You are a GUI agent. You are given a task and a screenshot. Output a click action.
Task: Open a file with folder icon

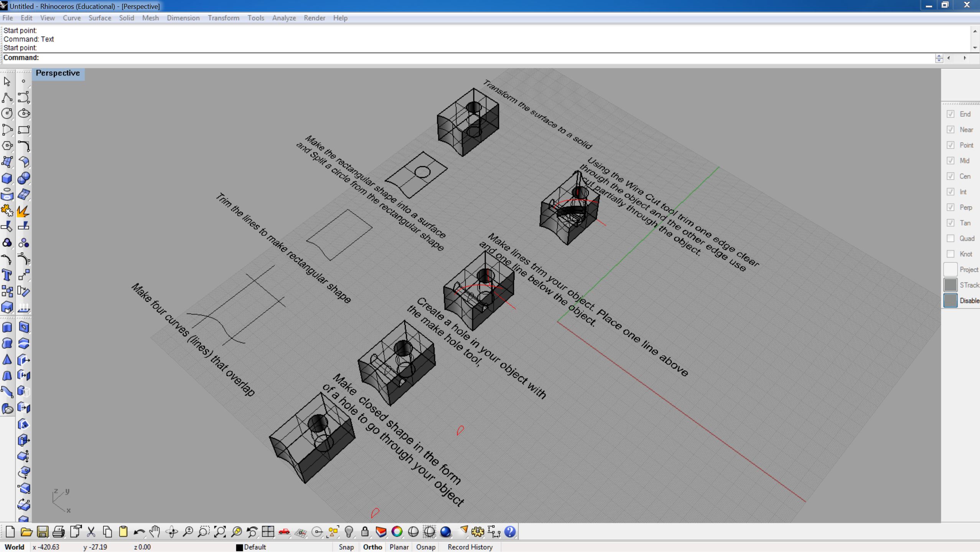[26, 532]
